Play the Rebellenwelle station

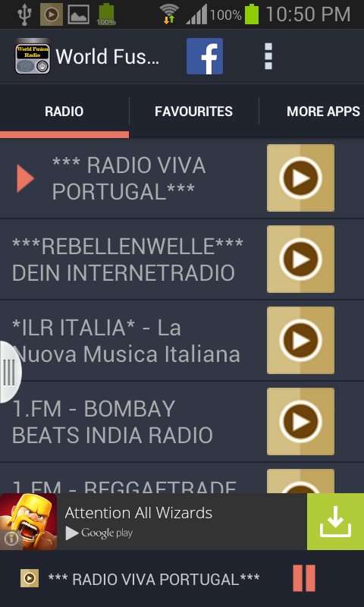300,259
